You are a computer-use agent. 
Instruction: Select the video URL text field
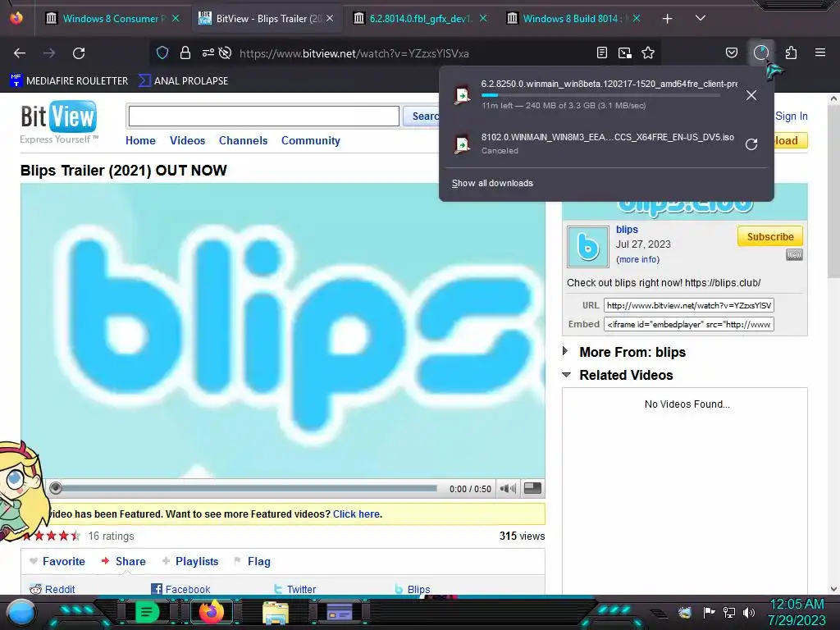688,305
